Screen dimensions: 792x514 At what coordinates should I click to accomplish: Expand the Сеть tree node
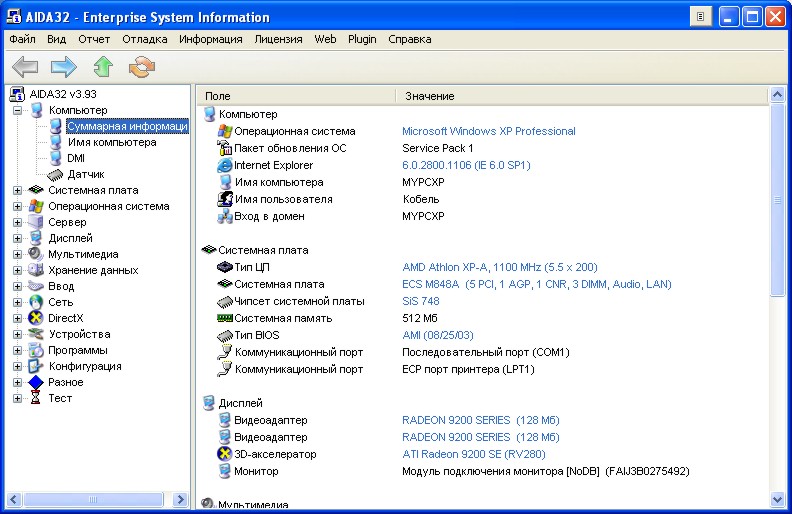[18, 302]
